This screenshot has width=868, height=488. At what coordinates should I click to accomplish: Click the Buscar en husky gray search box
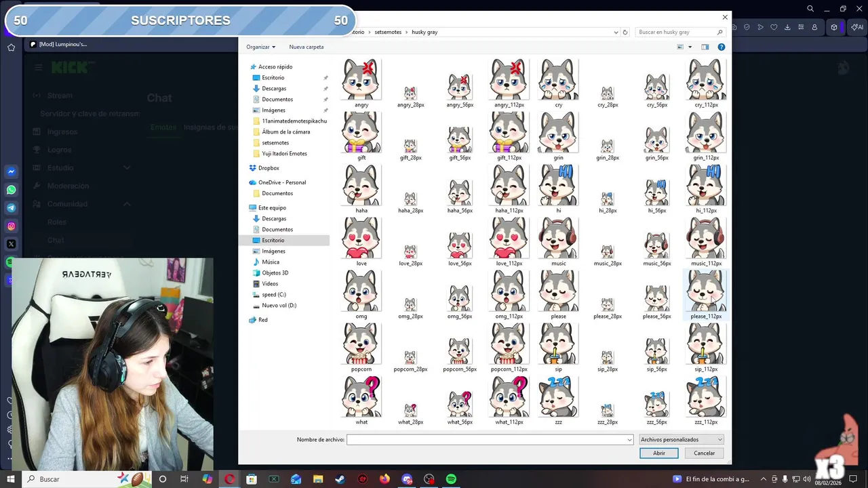[x=682, y=32]
